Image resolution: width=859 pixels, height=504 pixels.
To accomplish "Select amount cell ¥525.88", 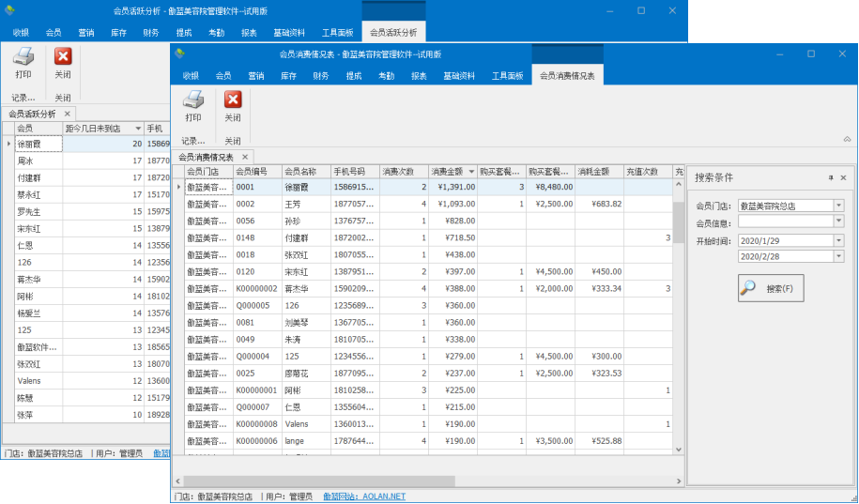I will 599,441.
